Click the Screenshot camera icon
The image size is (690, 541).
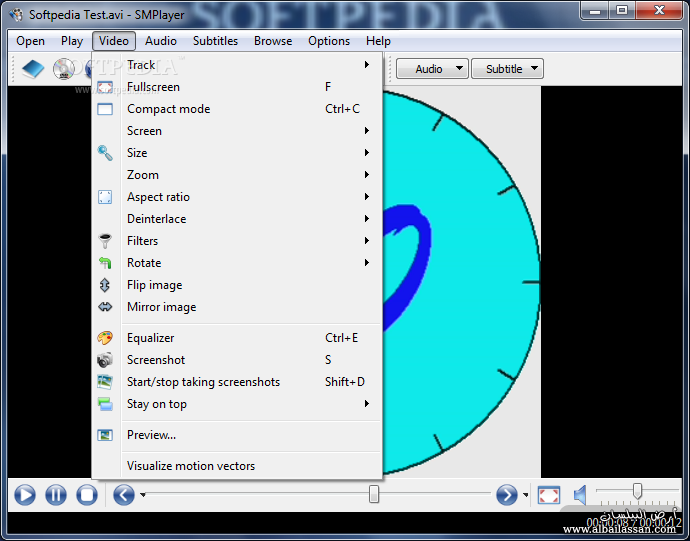pos(105,360)
